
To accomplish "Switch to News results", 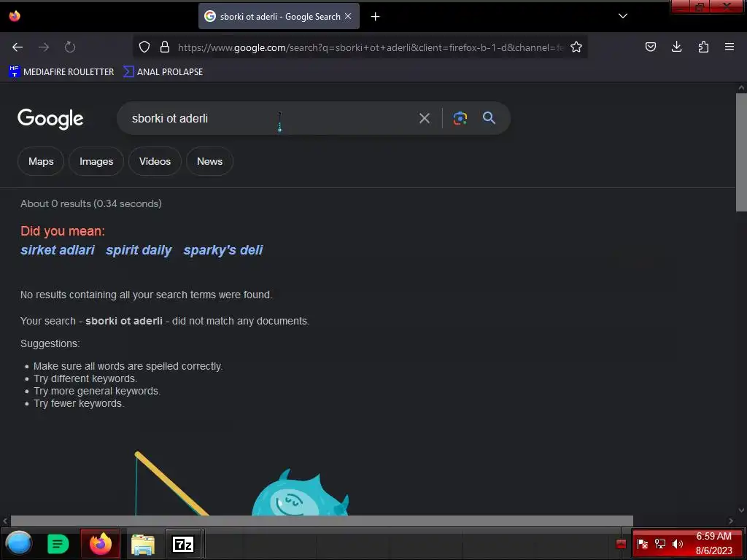I will click(x=209, y=161).
